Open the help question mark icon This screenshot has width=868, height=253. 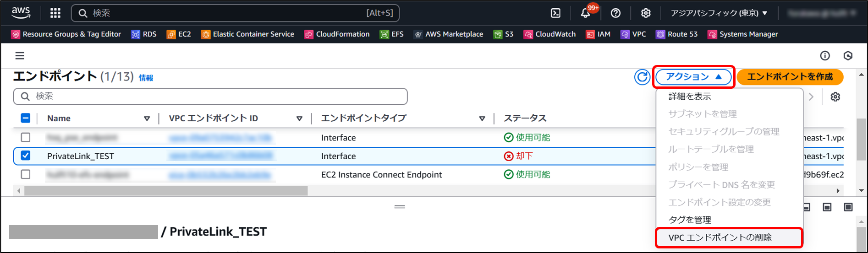point(615,13)
